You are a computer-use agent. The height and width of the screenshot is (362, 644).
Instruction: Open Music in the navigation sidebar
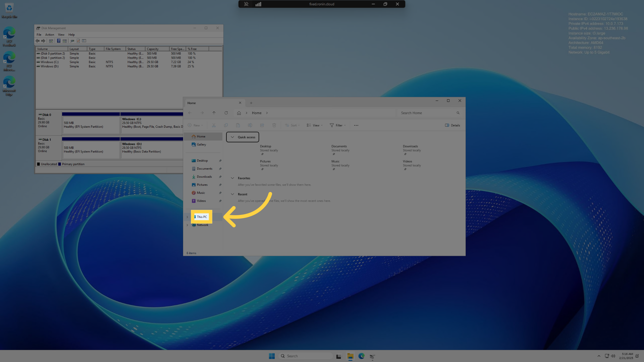click(x=201, y=193)
